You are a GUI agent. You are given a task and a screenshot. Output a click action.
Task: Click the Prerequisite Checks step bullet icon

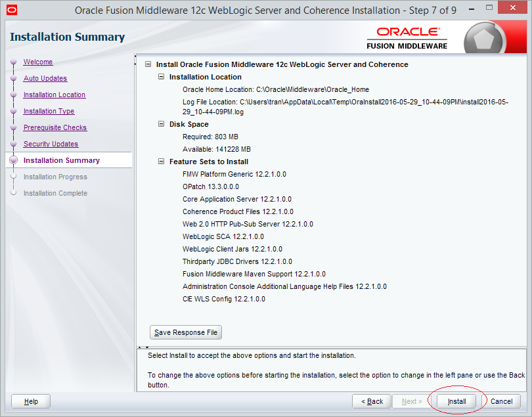(14, 127)
